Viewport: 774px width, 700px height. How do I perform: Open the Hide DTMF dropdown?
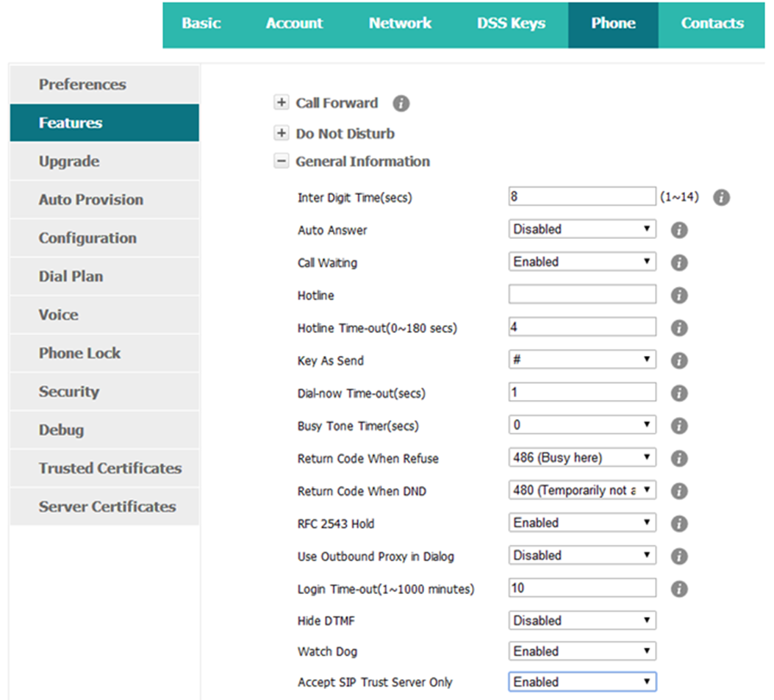point(582,620)
